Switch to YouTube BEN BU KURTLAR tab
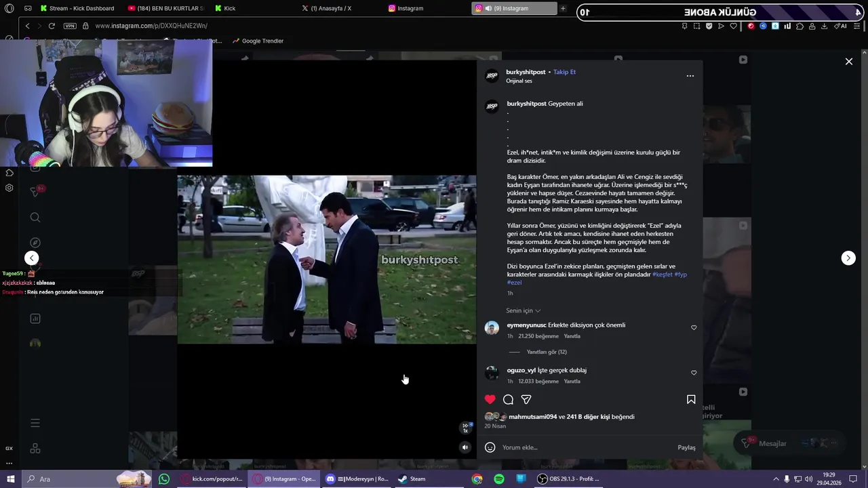This screenshot has width=868, height=488. coord(165,8)
